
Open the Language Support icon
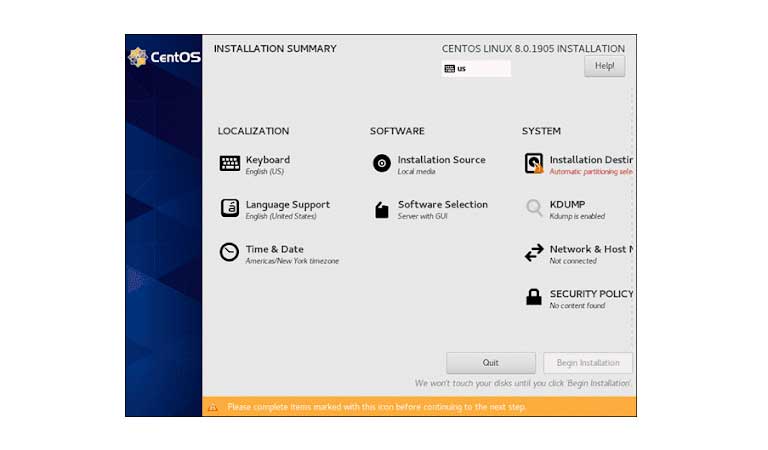[230, 208]
